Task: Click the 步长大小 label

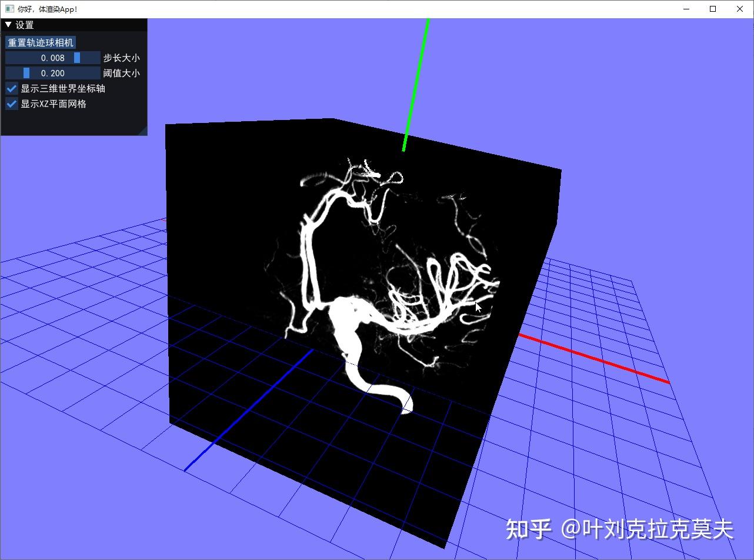Action: pyautogui.click(x=122, y=58)
